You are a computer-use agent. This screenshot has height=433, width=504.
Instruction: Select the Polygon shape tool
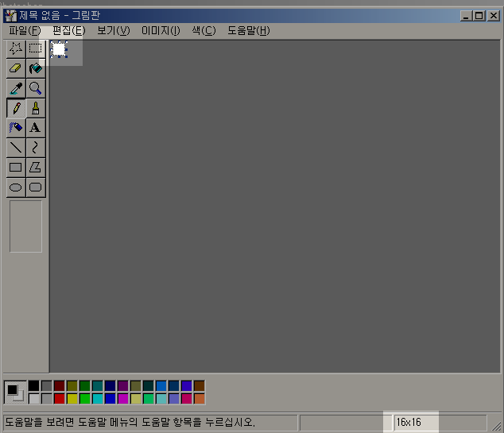point(35,168)
